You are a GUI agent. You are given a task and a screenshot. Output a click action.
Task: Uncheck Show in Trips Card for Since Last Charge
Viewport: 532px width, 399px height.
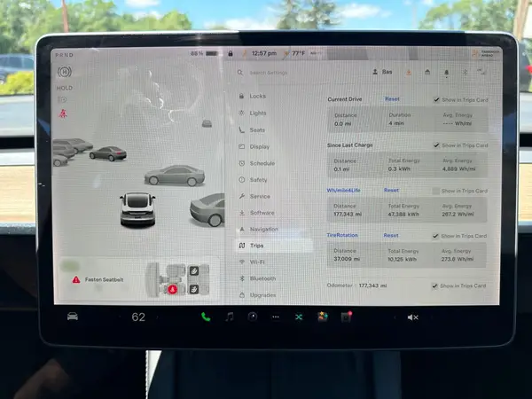tap(436, 145)
